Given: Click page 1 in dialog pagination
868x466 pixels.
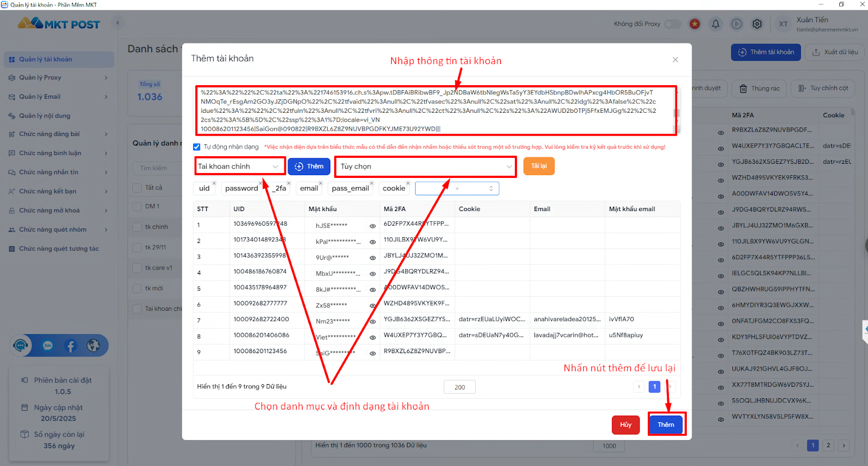Looking at the screenshot, I should 654,386.
